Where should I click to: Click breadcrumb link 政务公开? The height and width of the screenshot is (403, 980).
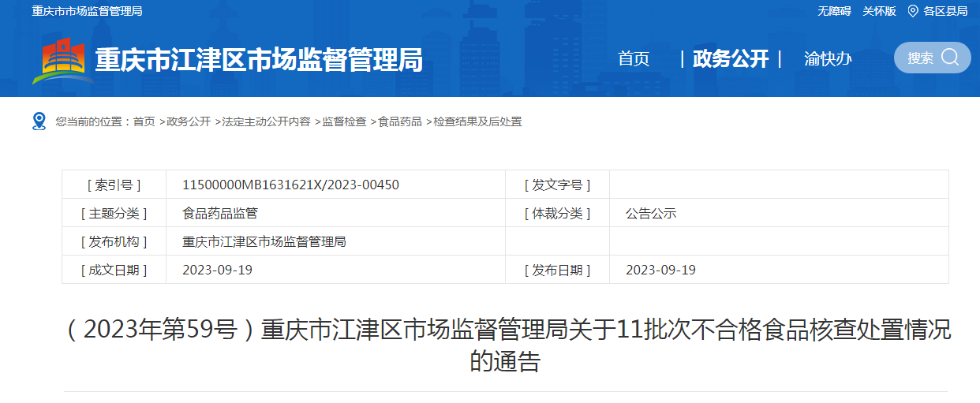(x=189, y=121)
